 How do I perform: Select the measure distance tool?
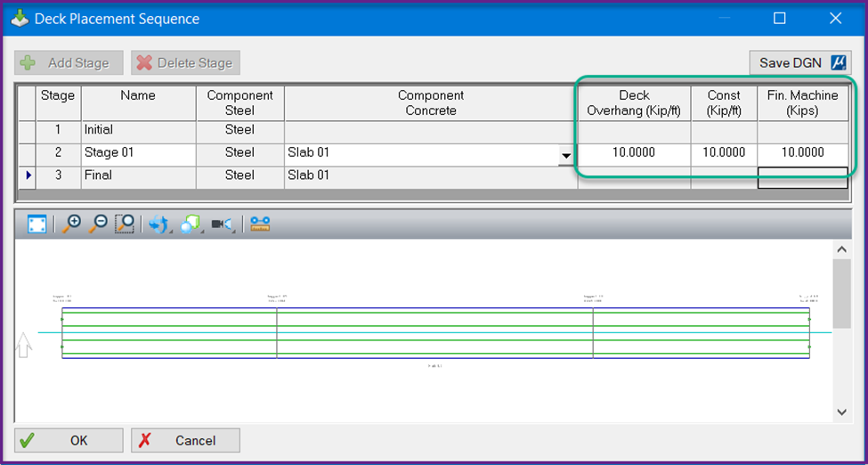click(x=260, y=224)
